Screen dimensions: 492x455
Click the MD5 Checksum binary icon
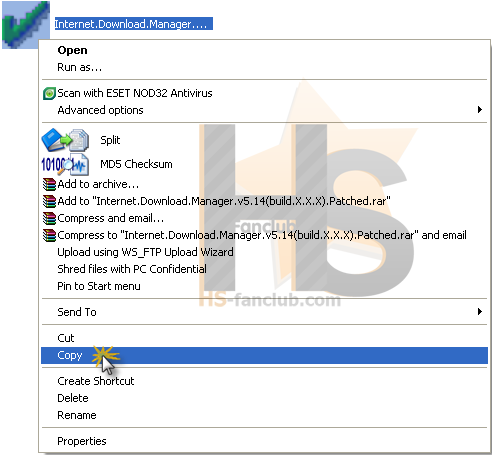click(x=65, y=164)
